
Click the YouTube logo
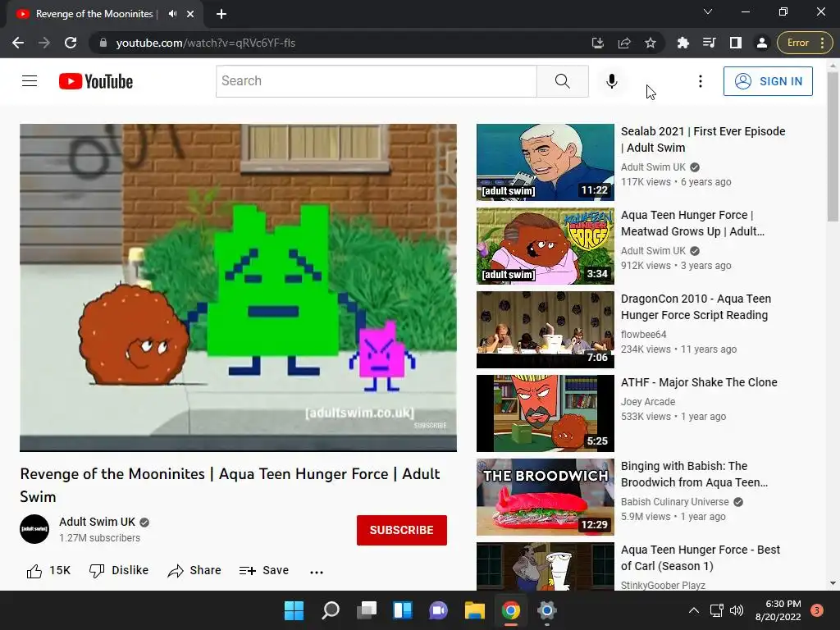tap(96, 81)
